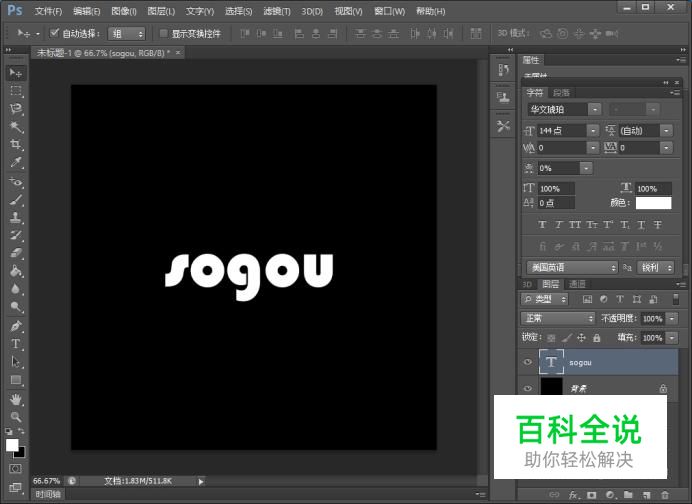
Task: Select the Spot Healing Brush tool
Action: (x=16, y=181)
